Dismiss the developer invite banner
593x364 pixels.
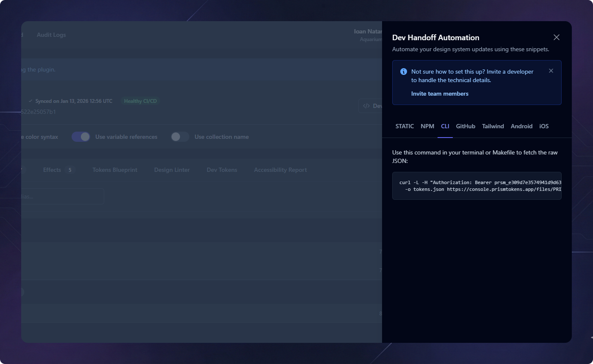tap(551, 71)
